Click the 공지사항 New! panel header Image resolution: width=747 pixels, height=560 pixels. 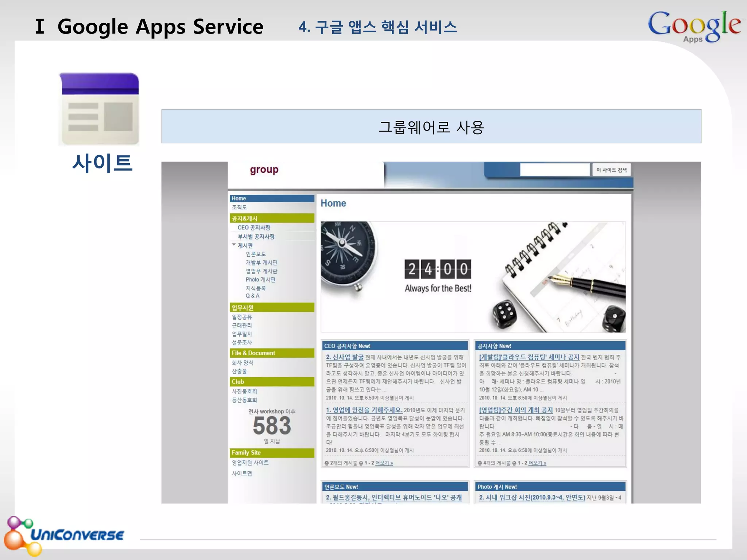[550, 346]
